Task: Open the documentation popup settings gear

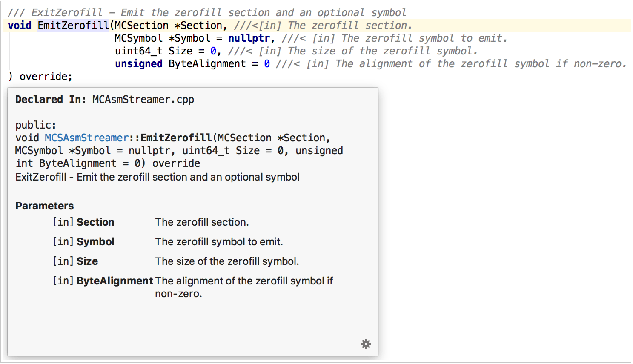Action: 366,344
